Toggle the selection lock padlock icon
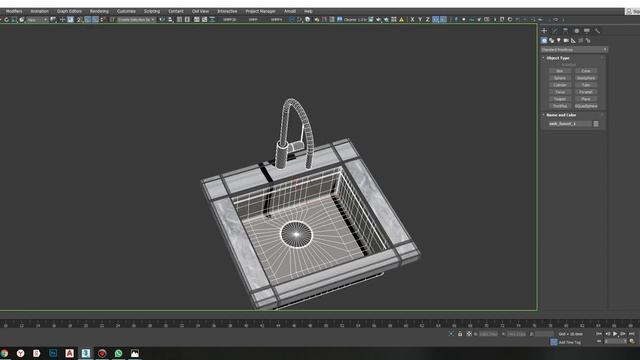Viewport: 640px width, 360px height. coord(460,334)
